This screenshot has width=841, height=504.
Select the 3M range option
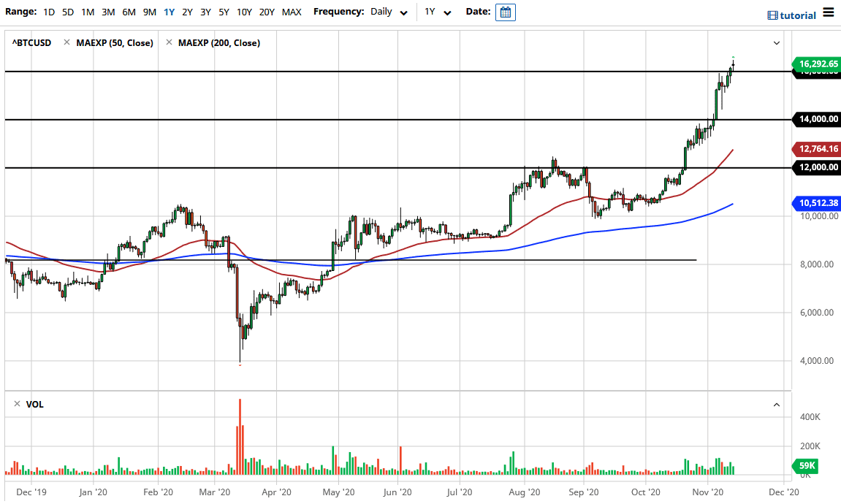pos(108,12)
